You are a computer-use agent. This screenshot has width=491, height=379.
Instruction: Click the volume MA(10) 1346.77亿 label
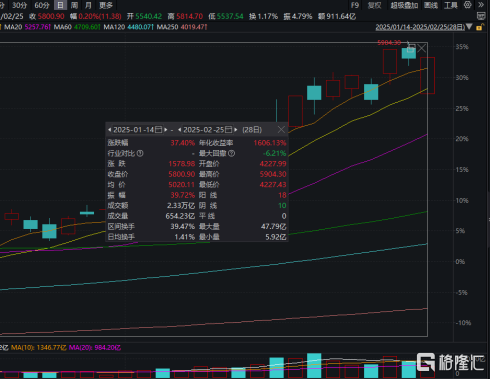39,348
